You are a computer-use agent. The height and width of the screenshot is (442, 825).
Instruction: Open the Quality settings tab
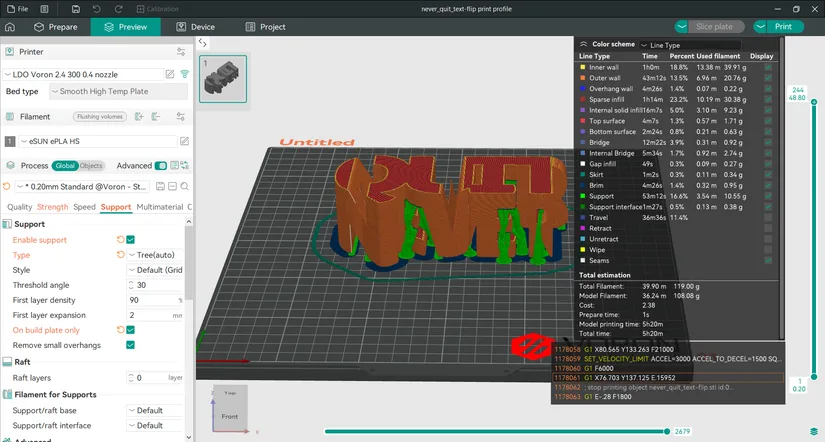(19, 207)
